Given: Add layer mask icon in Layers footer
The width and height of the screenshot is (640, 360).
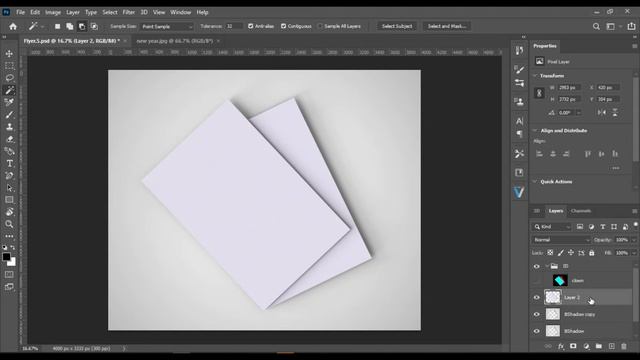Looking at the screenshot, I should (573, 346).
